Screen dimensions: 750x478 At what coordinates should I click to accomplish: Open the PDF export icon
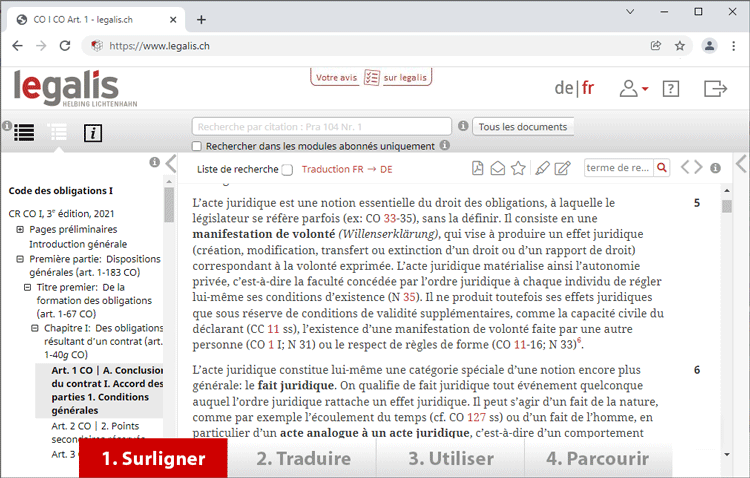tap(478, 168)
